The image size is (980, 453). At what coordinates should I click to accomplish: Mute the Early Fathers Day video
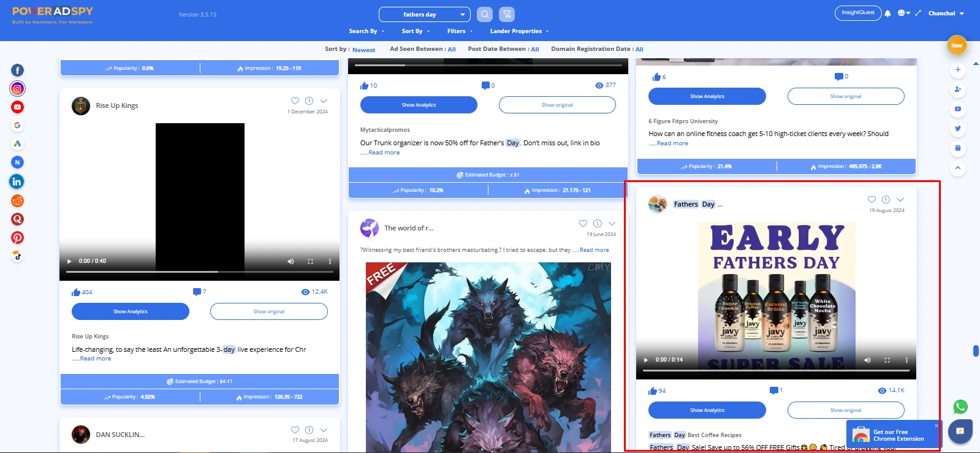[x=867, y=360]
